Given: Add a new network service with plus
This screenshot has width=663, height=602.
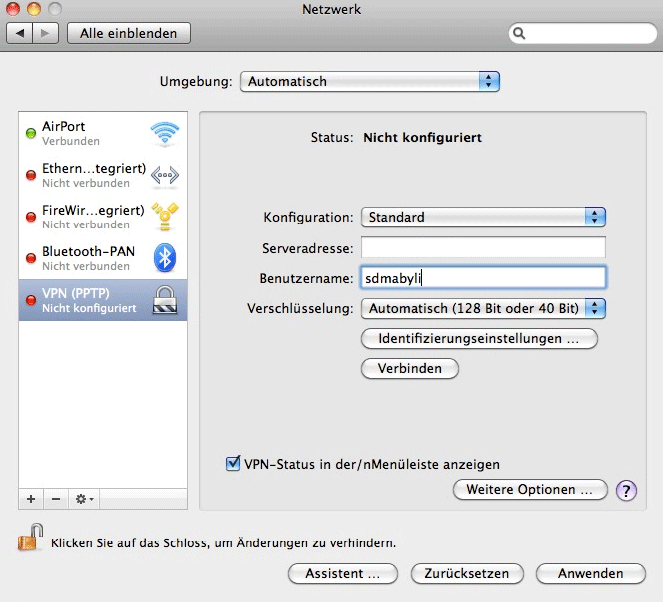Looking at the screenshot, I should tap(31, 499).
